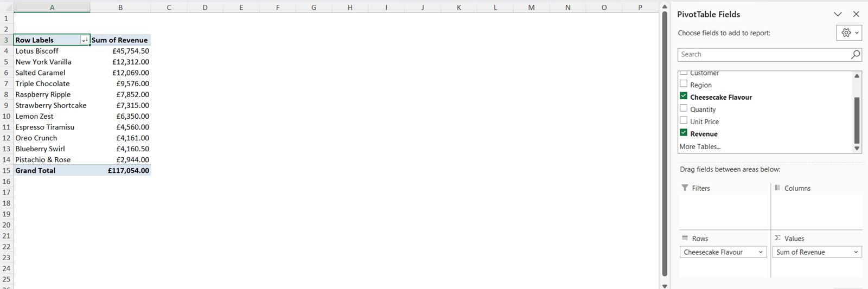Select the £9,576.00 revenue cell
The height and width of the screenshot is (289, 868).
pyautogui.click(x=120, y=84)
